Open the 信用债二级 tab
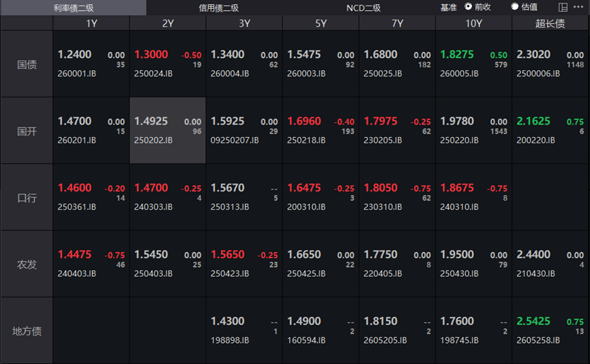Screen dimensions: 590x364 coord(218,7)
